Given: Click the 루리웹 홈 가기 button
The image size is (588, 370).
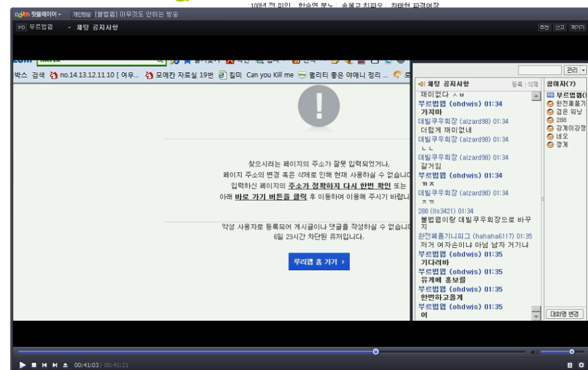Looking at the screenshot, I should (319, 262).
